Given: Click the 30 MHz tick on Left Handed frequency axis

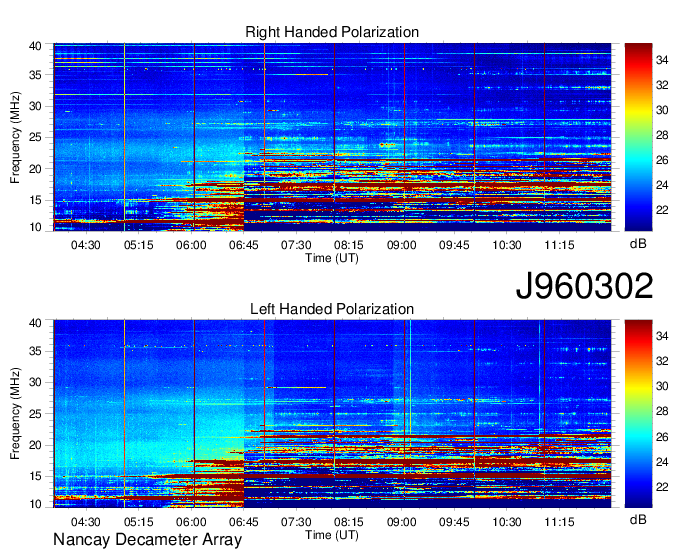Looking at the screenshot, I should (x=35, y=382).
